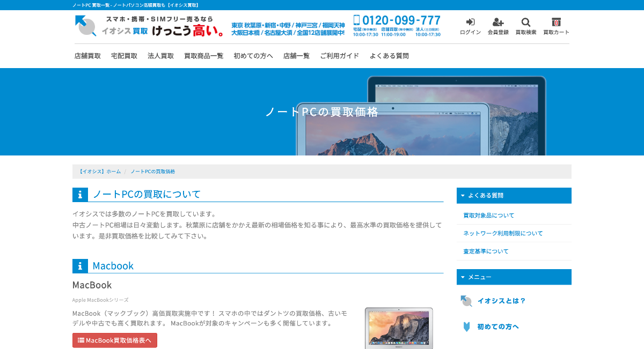Open the 会員登録 member registration icon
Image resolution: width=644 pixels, height=349 pixels.
point(498,22)
